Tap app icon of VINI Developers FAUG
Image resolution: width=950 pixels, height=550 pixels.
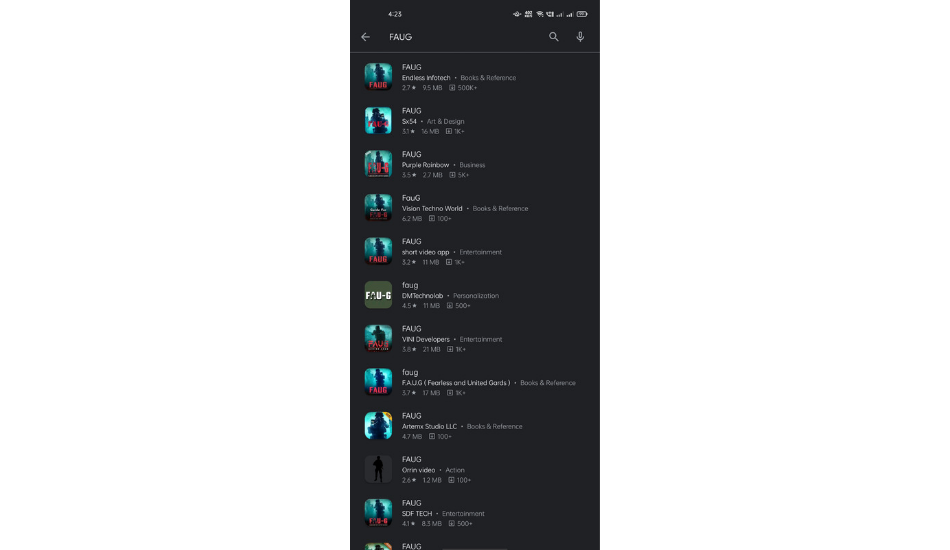pos(378,339)
